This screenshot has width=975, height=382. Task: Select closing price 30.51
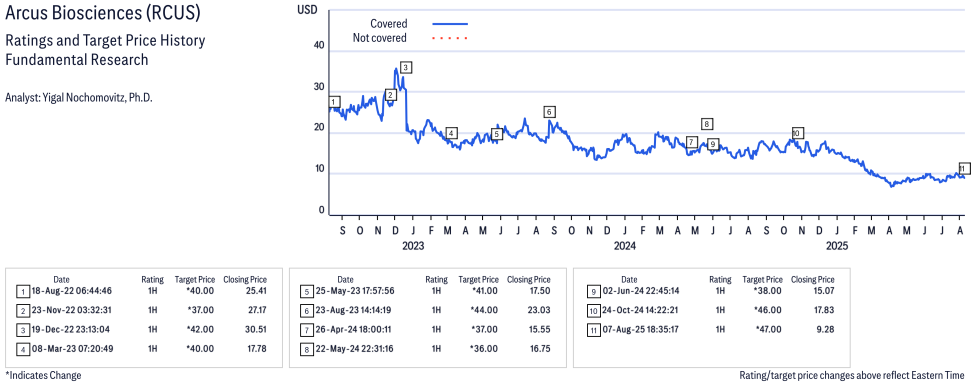[x=256, y=330]
